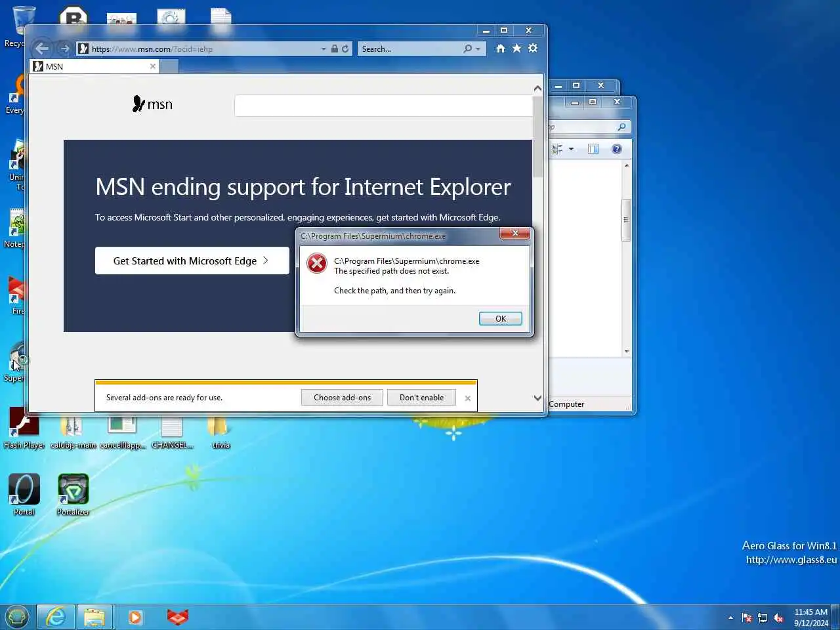Click the muted volume tray icon

[778, 618]
